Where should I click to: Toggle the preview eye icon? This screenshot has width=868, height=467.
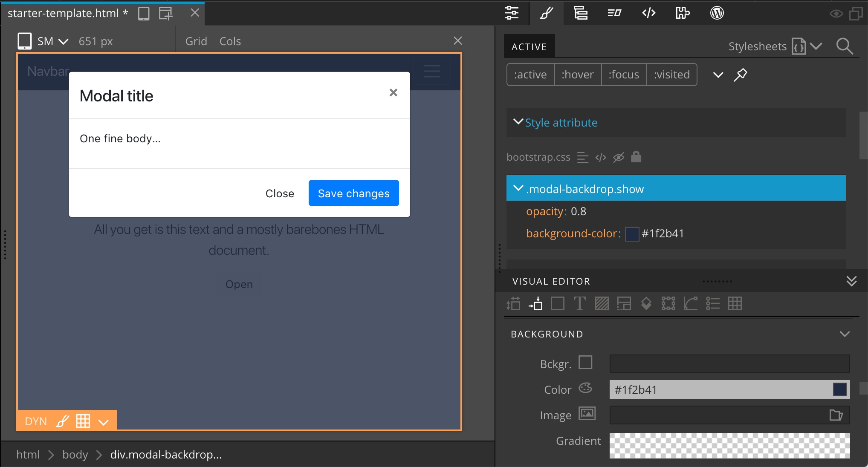coord(836,14)
